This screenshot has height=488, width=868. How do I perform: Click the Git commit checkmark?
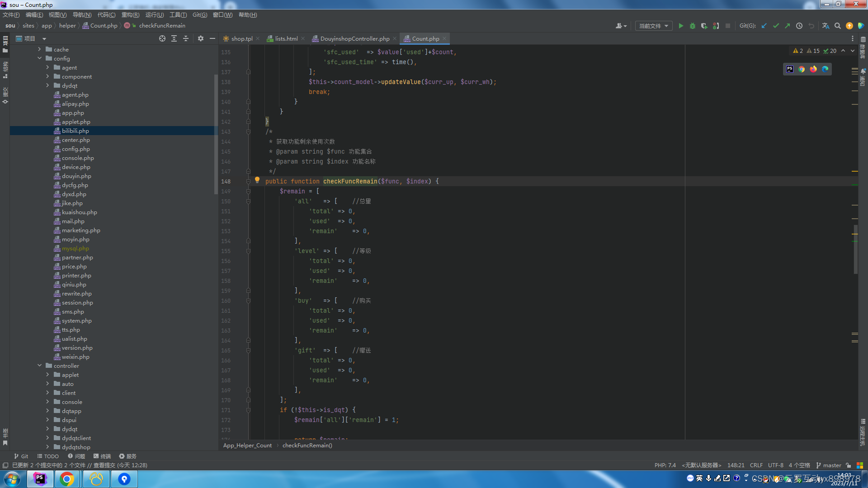(776, 26)
